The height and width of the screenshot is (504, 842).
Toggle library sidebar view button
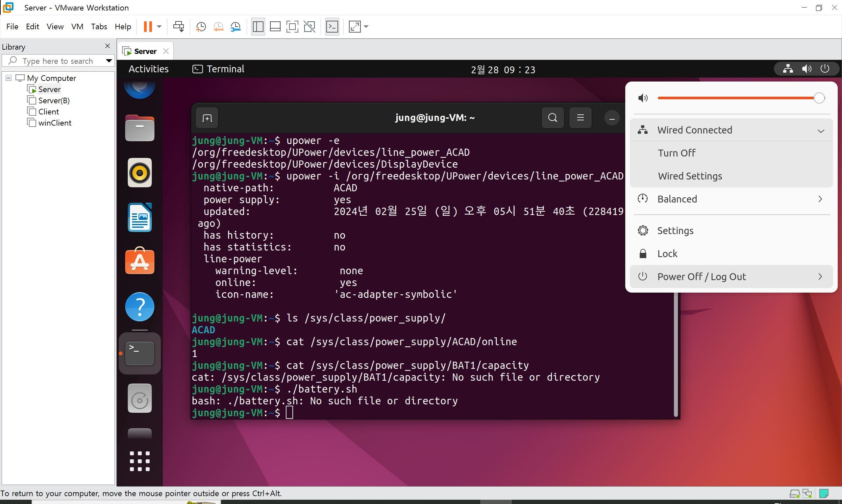(258, 27)
